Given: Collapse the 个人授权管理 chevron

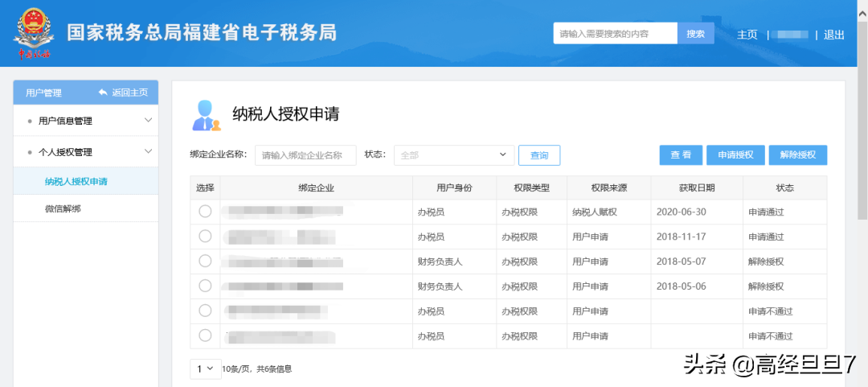Looking at the screenshot, I should pos(148,151).
